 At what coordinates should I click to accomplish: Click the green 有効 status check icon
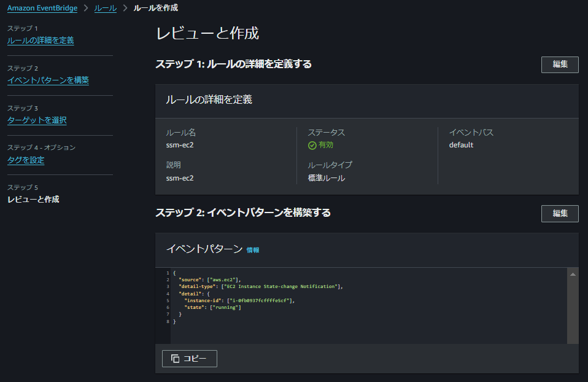point(311,145)
